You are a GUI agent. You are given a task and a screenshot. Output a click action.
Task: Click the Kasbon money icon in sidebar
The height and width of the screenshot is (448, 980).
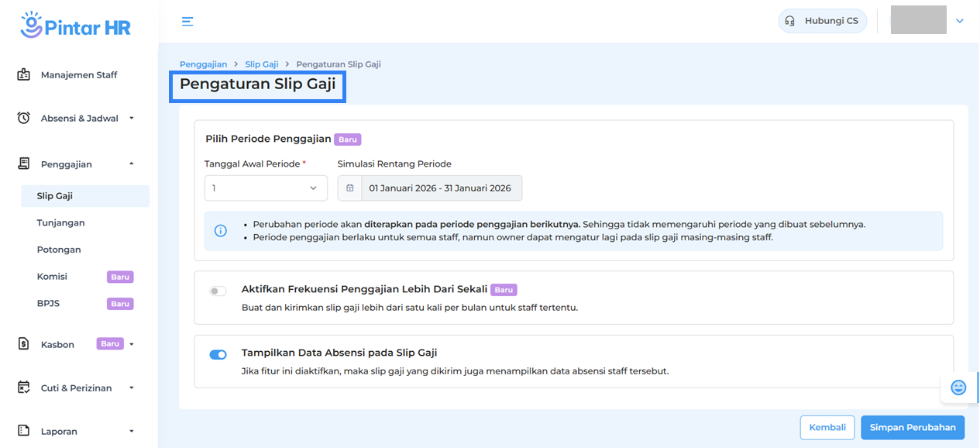click(24, 344)
